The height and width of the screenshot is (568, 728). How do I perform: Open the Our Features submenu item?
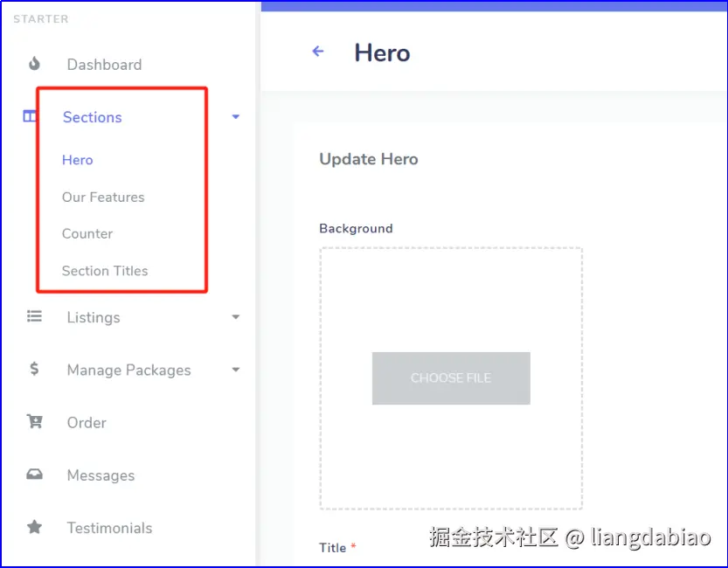pyautogui.click(x=103, y=197)
